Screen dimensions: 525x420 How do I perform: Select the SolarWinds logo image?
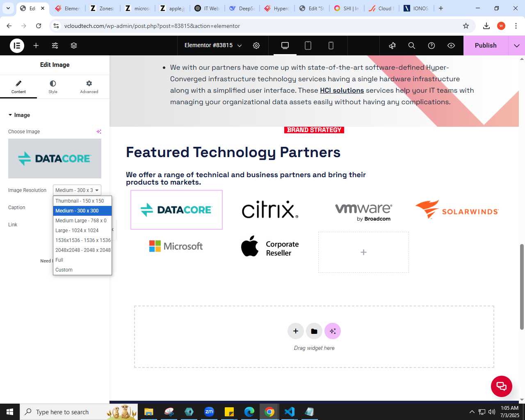pyautogui.click(x=457, y=210)
